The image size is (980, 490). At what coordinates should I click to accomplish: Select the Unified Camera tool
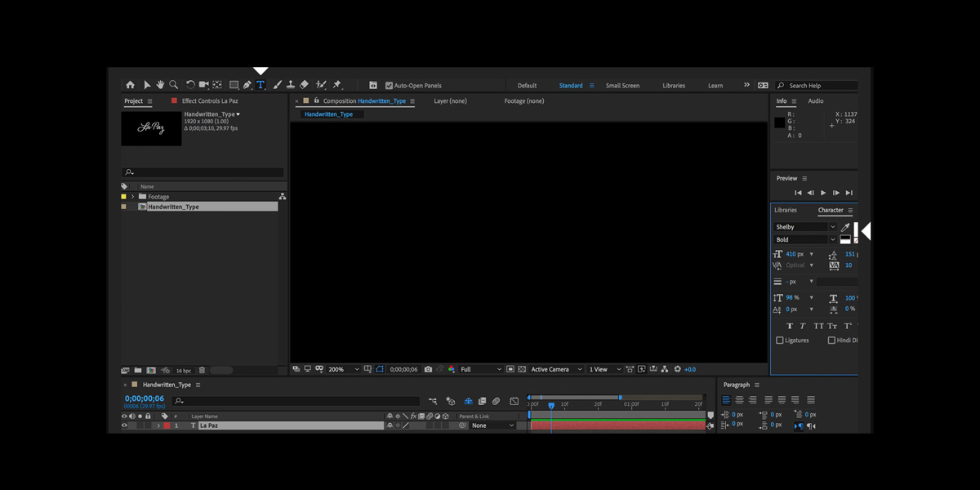(203, 85)
